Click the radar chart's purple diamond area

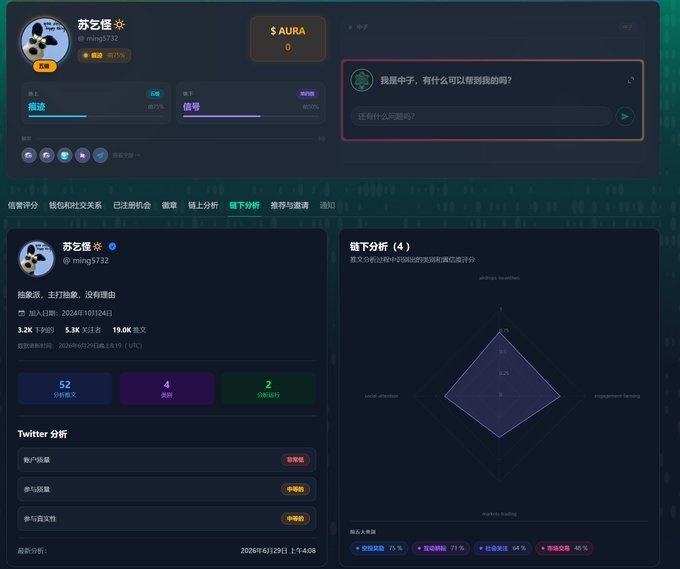point(501,386)
